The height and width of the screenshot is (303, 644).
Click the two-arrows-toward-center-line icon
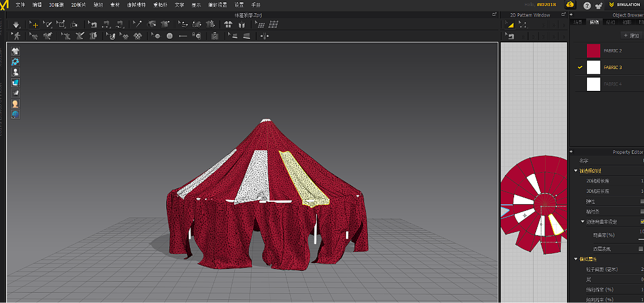[x=264, y=36]
